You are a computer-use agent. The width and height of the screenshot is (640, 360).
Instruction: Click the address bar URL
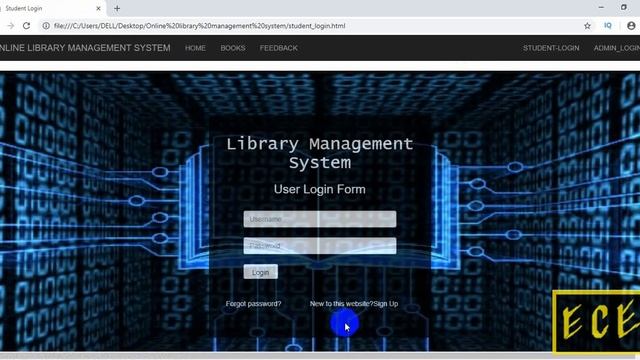[x=200, y=26]
